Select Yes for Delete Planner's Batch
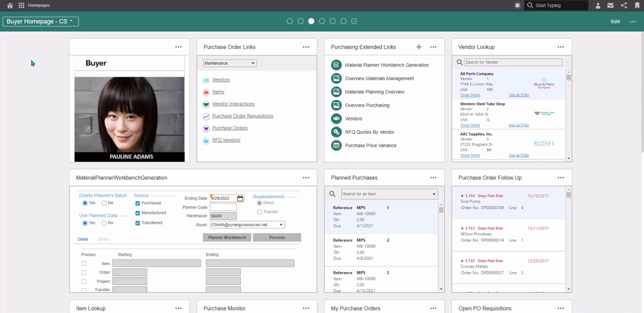 pos(85,203)
